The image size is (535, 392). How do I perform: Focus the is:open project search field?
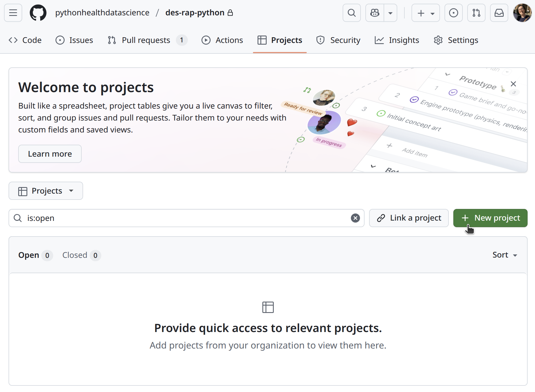click(185, 218)
